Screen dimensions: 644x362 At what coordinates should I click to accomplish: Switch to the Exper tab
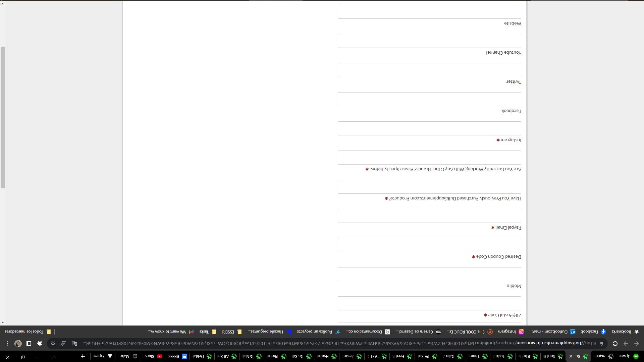[x=103, y=356]
